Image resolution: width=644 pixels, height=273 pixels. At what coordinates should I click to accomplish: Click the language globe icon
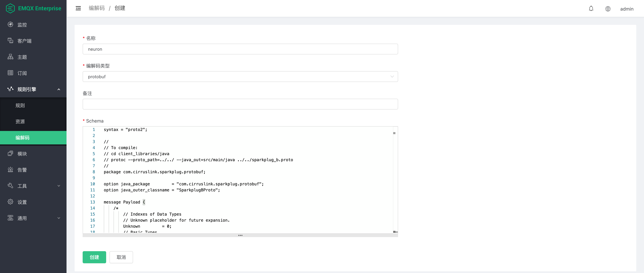pos(608,9)
